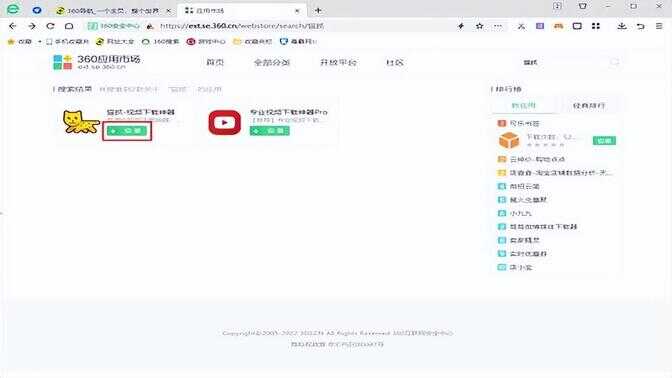The height and width of the screenshot is (378, 672).
Task: Close the 应用市场 tab
Action: point(297,11)
